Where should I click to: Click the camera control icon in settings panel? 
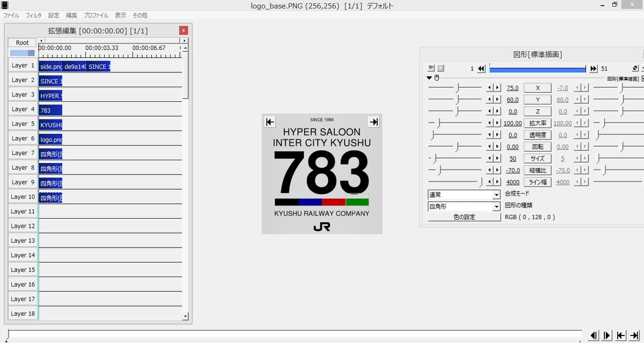click(431, 68)
